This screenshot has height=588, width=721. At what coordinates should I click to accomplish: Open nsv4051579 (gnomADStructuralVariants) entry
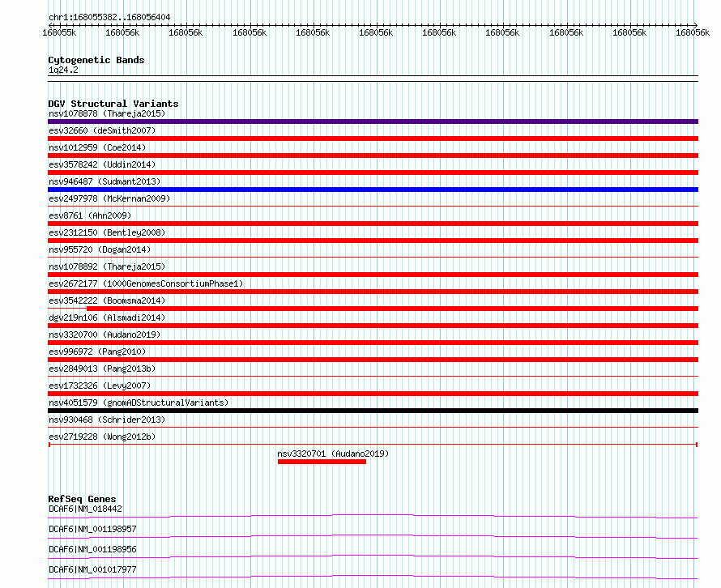(139, 403)
